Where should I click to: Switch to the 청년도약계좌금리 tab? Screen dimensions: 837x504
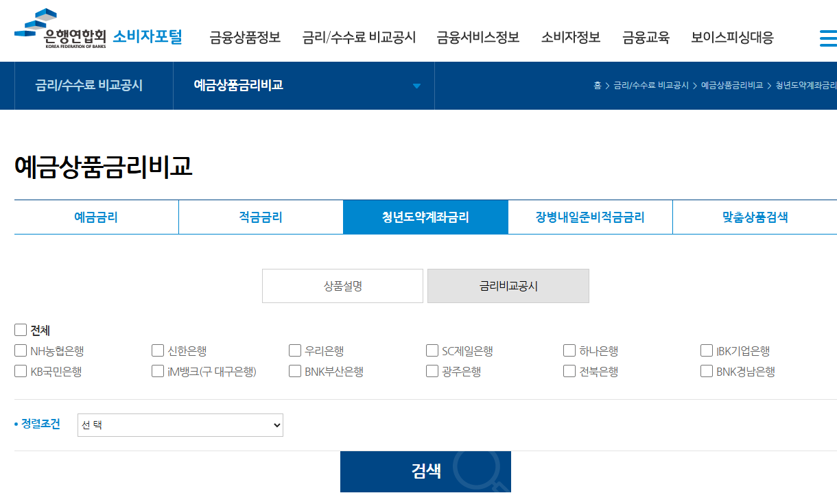point(425,217)
